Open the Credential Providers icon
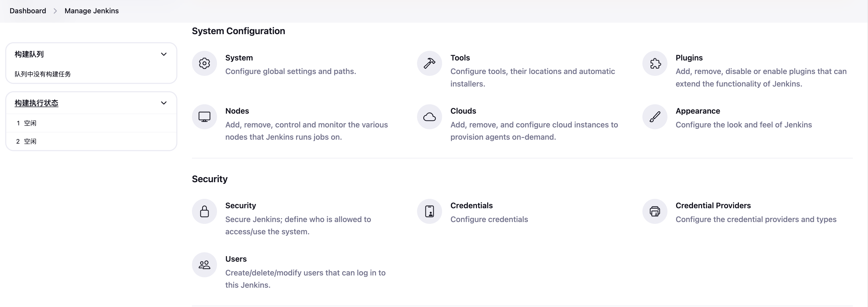868x307 pixels. pyautogui.click(x=655, y=211)
